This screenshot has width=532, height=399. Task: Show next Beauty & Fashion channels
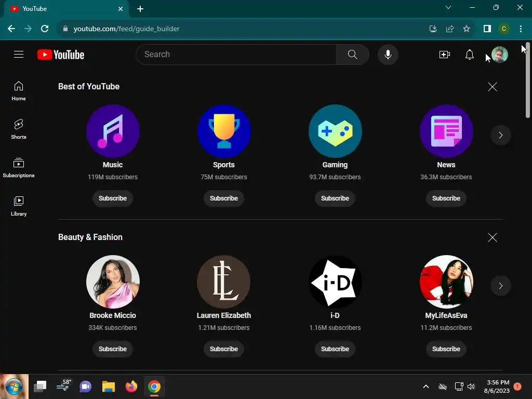pos(500,286)
